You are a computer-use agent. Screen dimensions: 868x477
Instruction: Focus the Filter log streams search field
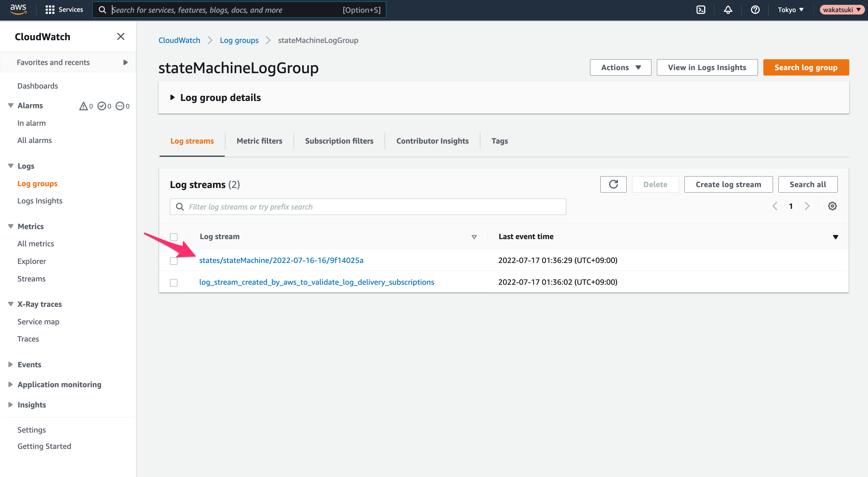[368, 207]
